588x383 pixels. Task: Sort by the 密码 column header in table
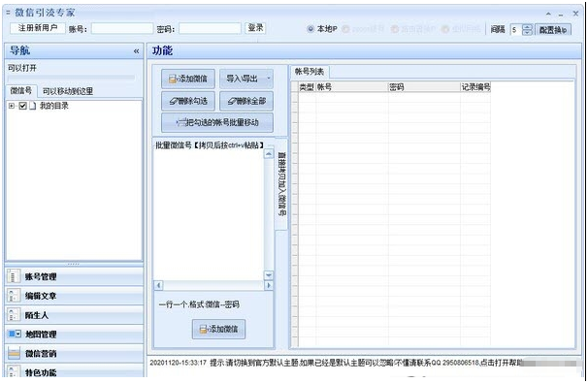424,87
